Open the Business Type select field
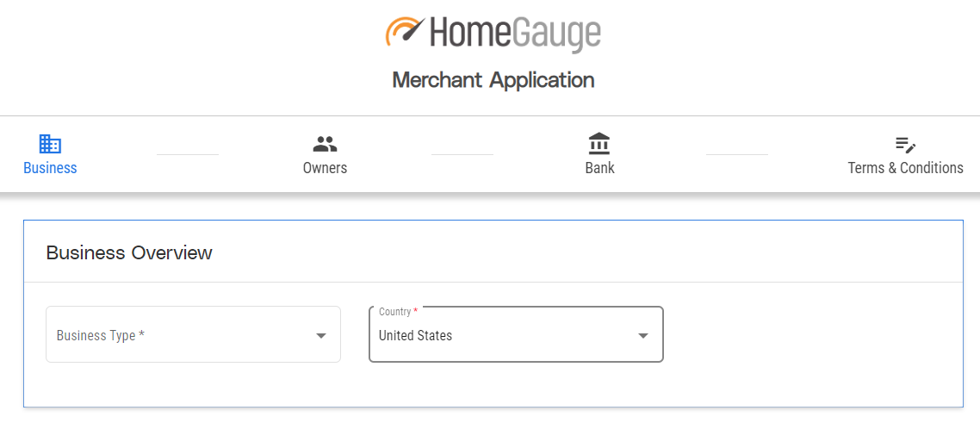The height and width of the screenshot is (423, 980). (x=181, y=335)
